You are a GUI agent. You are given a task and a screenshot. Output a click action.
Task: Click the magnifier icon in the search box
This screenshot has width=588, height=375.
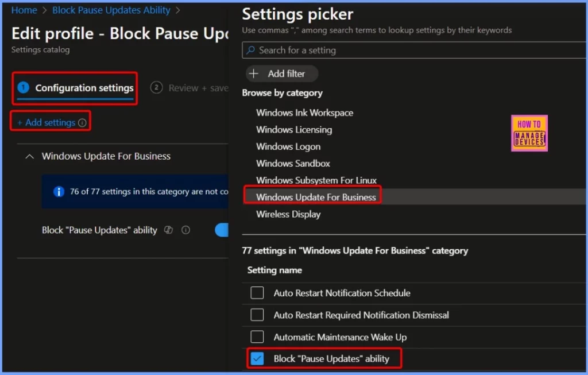250,51
